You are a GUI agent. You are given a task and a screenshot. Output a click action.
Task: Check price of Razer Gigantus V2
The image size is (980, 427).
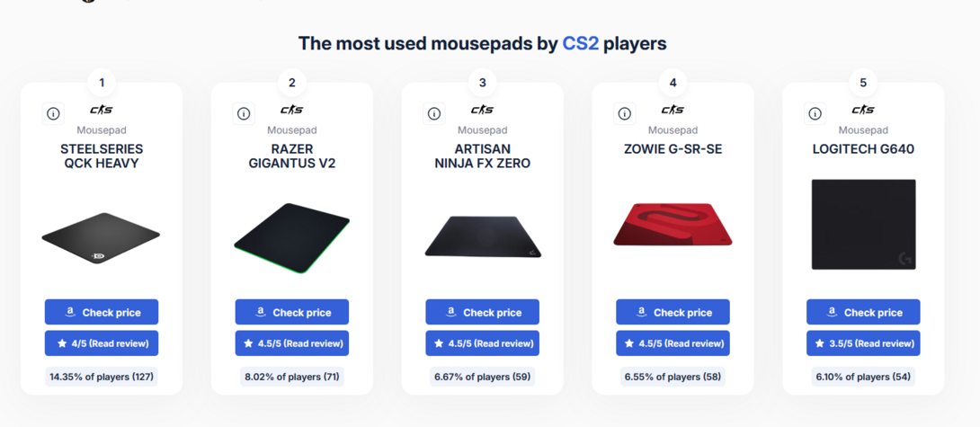click(292, 312)
